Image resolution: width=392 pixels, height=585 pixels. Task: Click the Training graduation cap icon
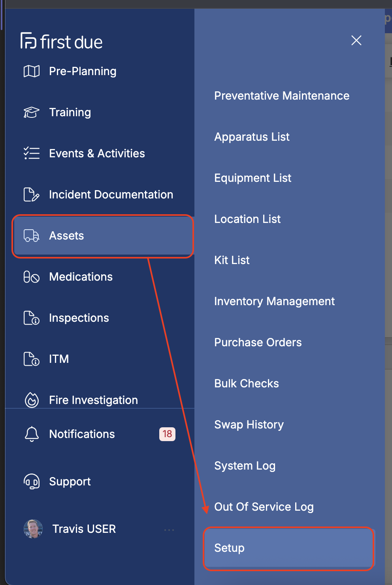pos(32,113)
